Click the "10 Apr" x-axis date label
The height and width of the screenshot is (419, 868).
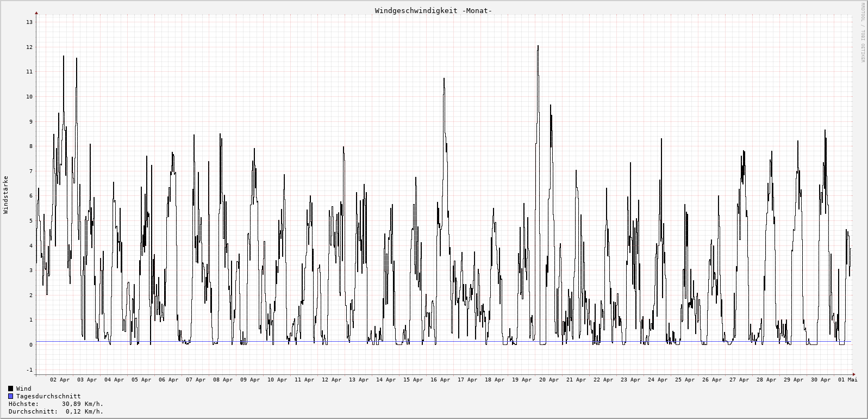pos(277,380)
